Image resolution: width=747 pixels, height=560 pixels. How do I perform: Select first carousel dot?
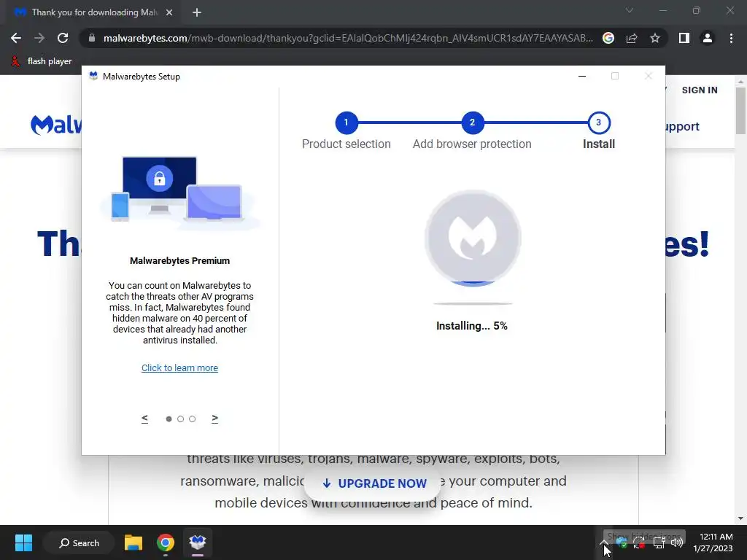click(x=169, y=419)
